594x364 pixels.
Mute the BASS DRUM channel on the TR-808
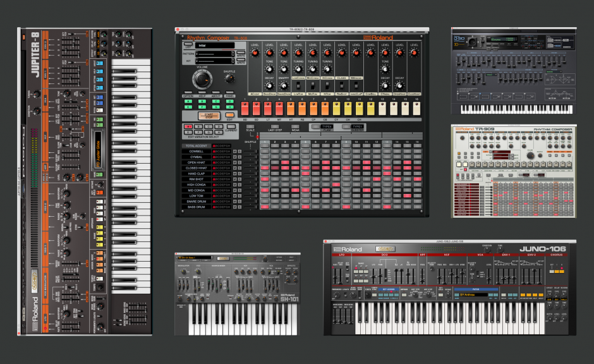pos(234,207)
